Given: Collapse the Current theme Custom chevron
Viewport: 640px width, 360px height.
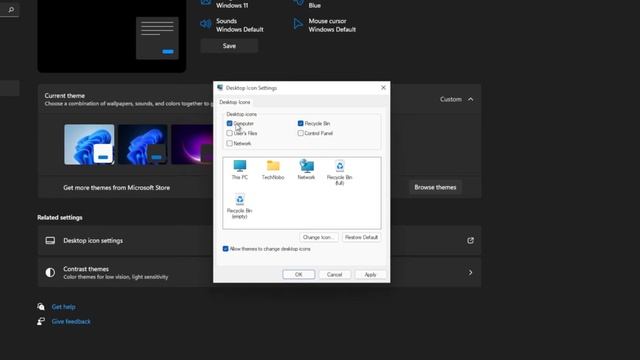Looking at the screenshot, I should [x=471, y=99].
